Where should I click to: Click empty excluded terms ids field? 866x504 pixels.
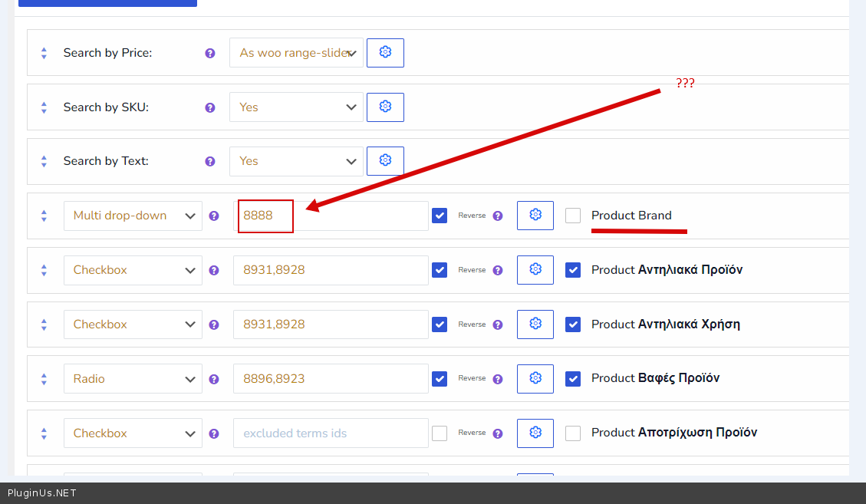pyautogui.click(x=331, y=433)
